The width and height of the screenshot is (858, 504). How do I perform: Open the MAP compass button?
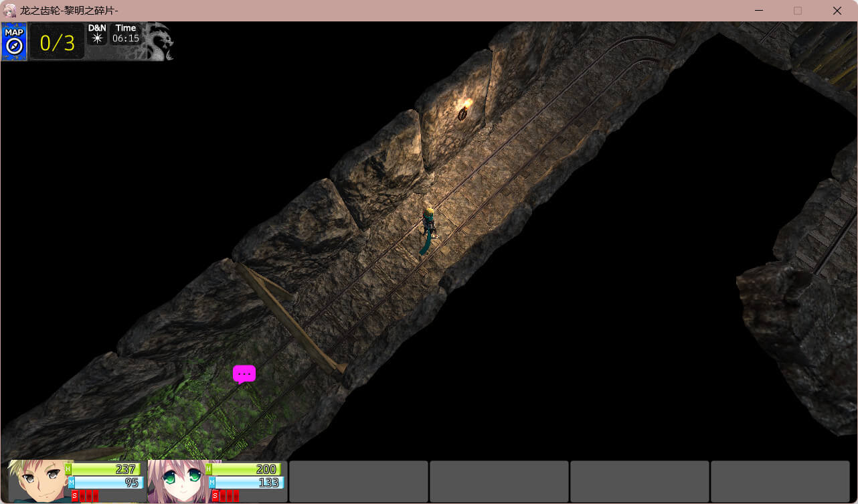coord(14,41)
